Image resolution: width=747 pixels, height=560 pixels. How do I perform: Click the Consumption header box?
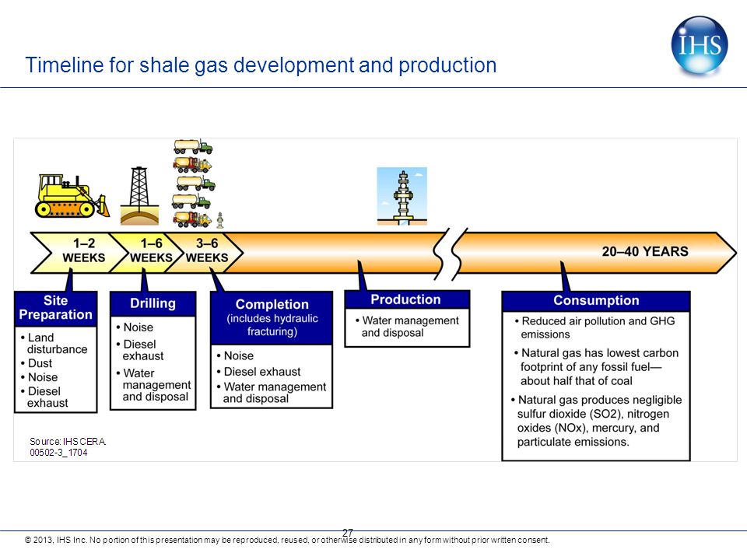[596, 301]
